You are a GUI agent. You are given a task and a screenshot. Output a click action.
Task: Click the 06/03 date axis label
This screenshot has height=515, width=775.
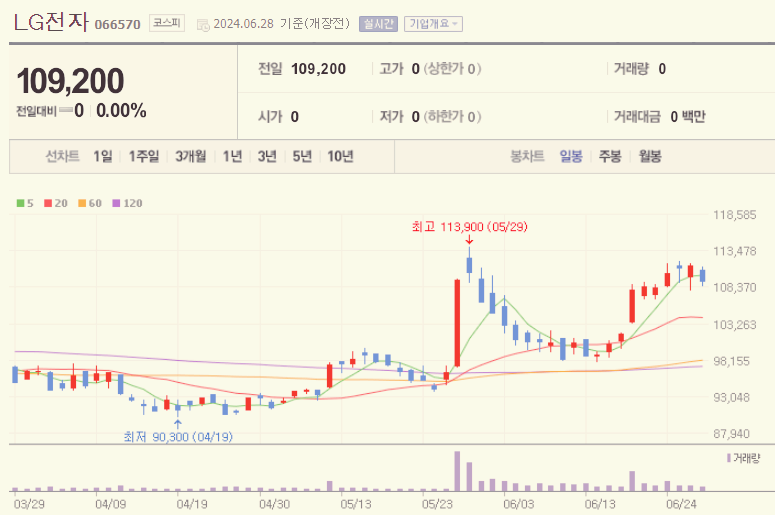518,504
